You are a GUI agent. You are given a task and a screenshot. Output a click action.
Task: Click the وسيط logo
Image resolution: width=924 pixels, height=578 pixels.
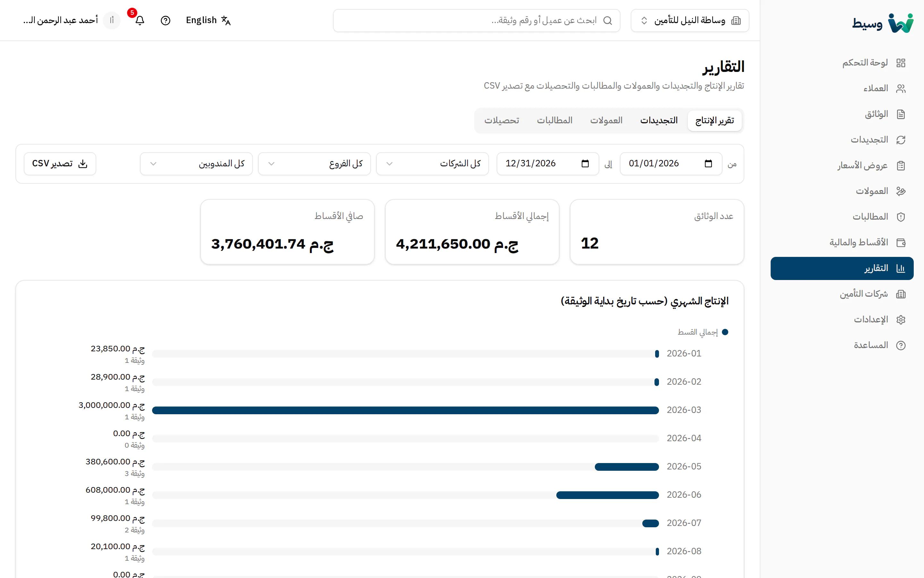click(882, 23)
